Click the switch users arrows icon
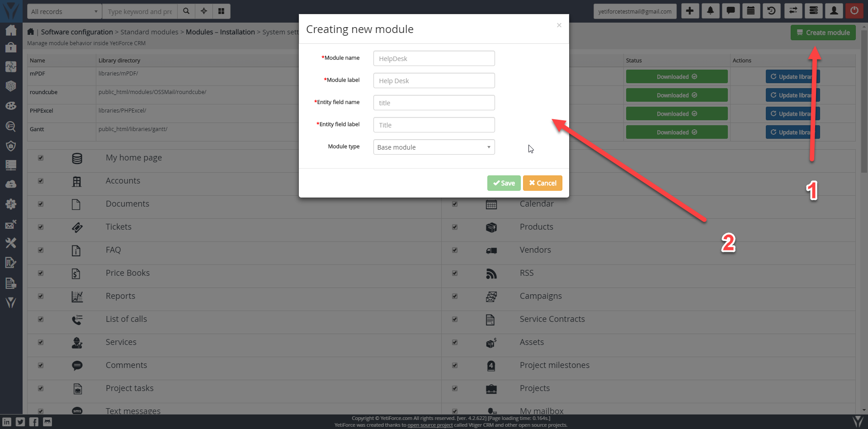Screen dimensions: 868x429 (x=793, y=11)
